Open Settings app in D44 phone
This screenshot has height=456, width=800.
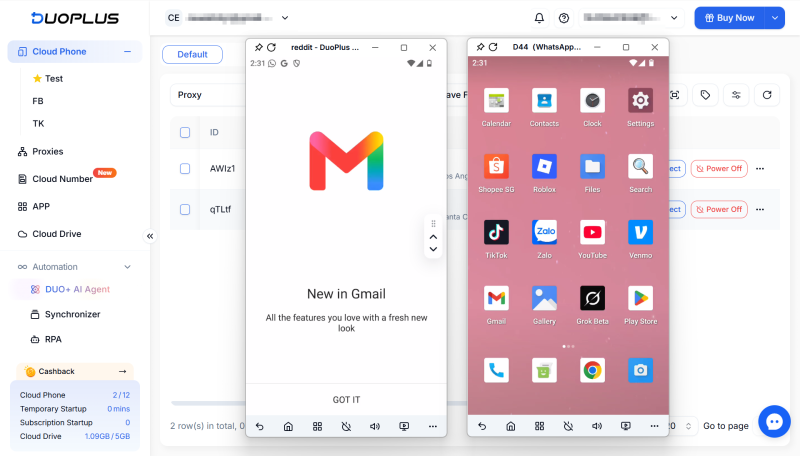(640, 101)
